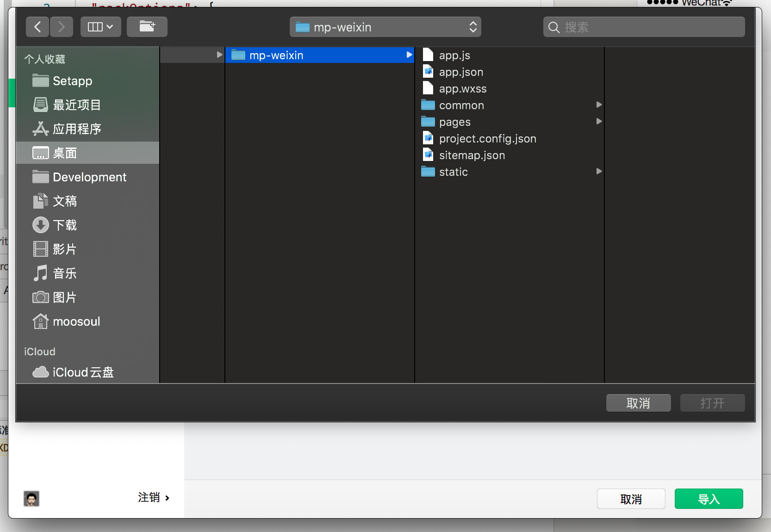Viewport: 771px width, 532px height.
Task: Select 应用程序 in sidebar
Action: (x=87, y=129)
